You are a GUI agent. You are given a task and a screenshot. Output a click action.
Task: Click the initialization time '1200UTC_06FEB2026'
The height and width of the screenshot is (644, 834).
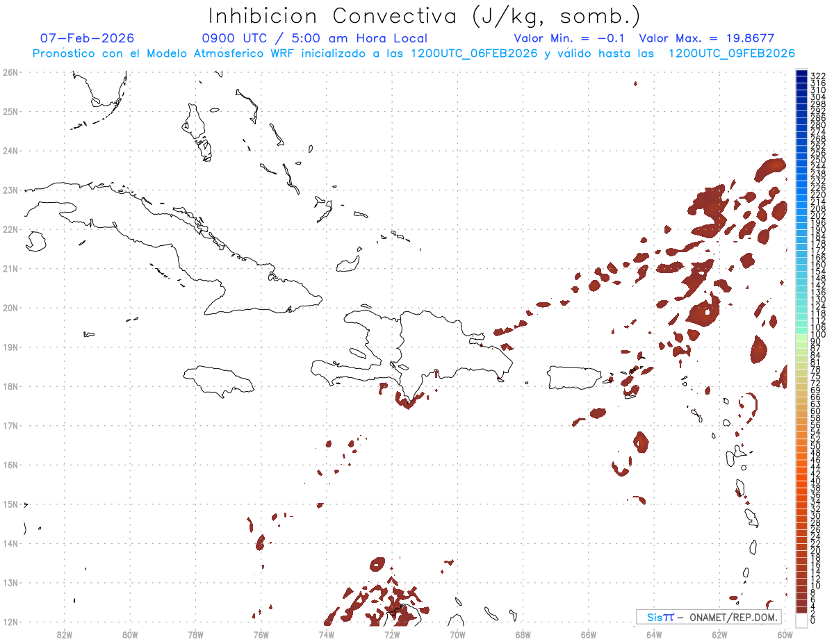point(475,53)
